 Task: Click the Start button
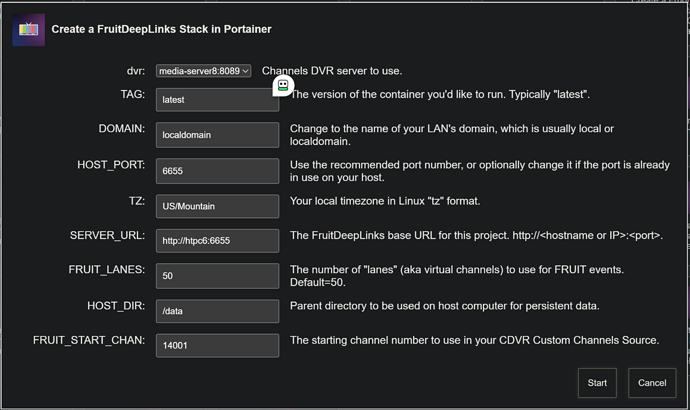(x=597, y=383)
